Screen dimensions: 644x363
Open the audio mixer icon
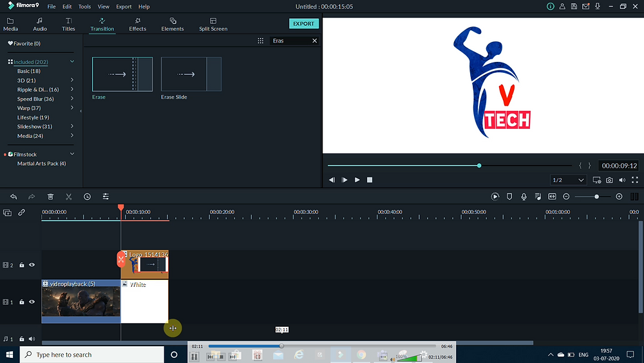tap(538, 197)
